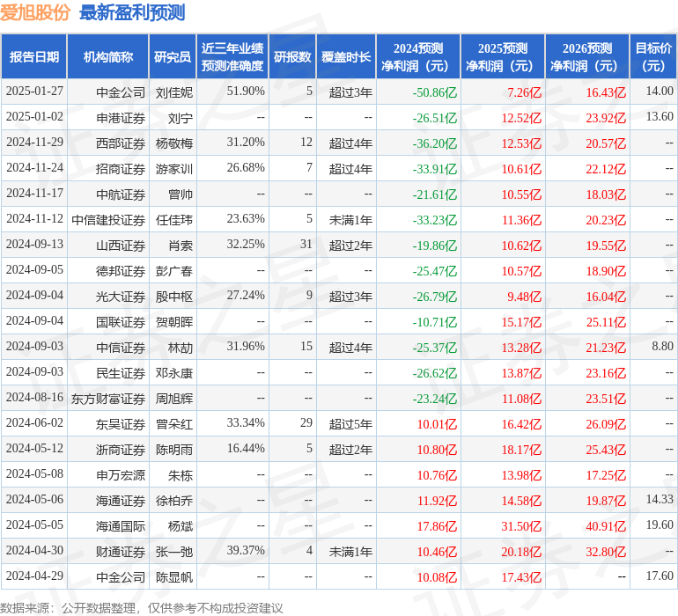Click 海通国际 institution name

121,525
